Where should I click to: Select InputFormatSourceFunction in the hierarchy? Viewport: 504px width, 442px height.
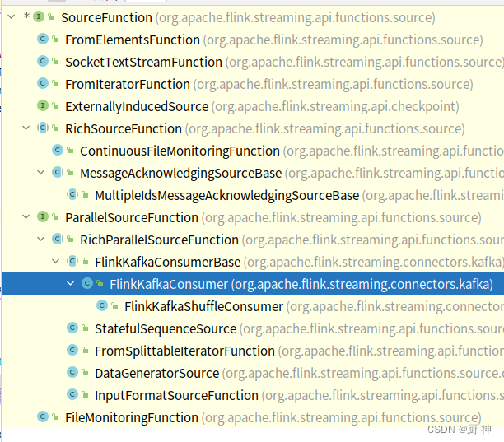click(x=176, y=395)
